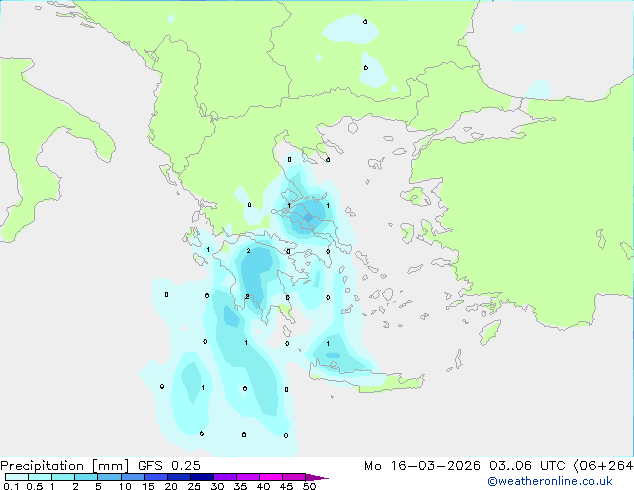The width and height of the screenshot is (634, 490).
Task: Click the '45' legend scale label
Action: 286,486
